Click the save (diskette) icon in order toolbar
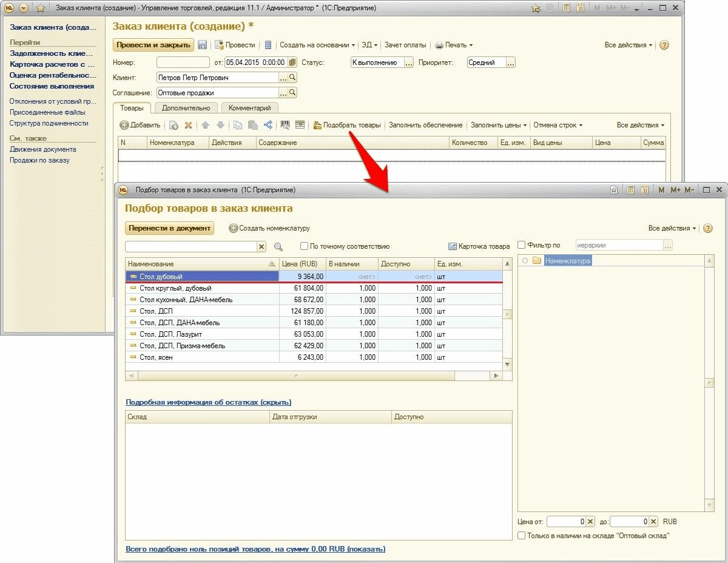Screen dimensions: 728x563 coord(203,45)
